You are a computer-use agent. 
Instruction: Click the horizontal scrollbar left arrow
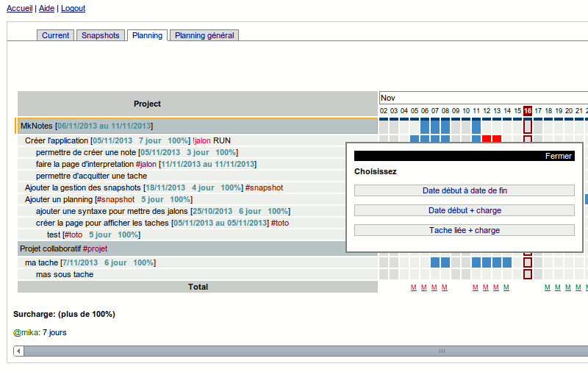18,351
